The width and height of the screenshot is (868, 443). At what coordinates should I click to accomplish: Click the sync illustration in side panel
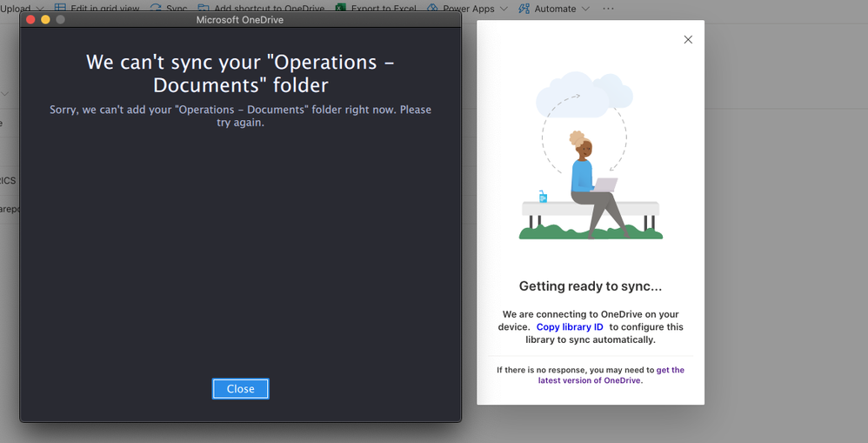[590, 156]
